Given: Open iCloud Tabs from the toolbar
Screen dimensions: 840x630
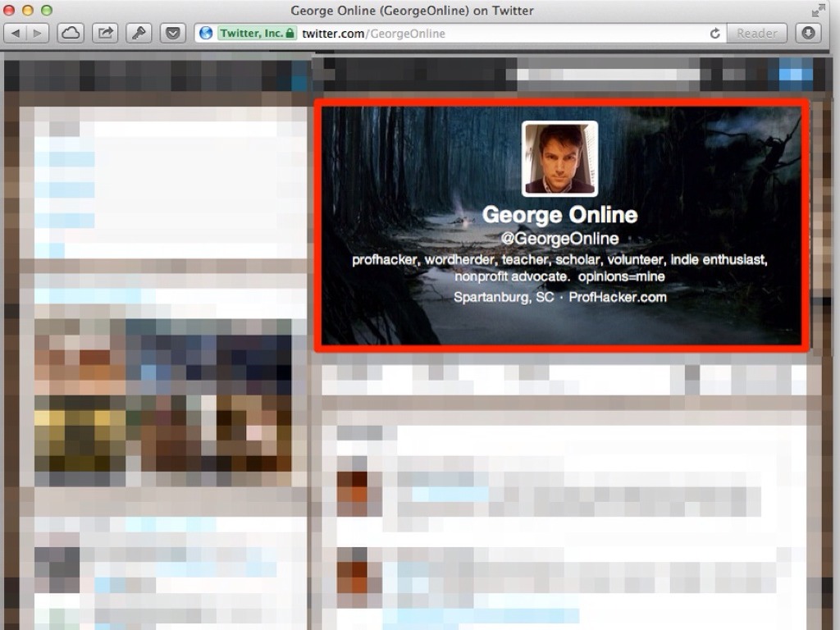Looking at the screenshot, I should coord(71,34).
